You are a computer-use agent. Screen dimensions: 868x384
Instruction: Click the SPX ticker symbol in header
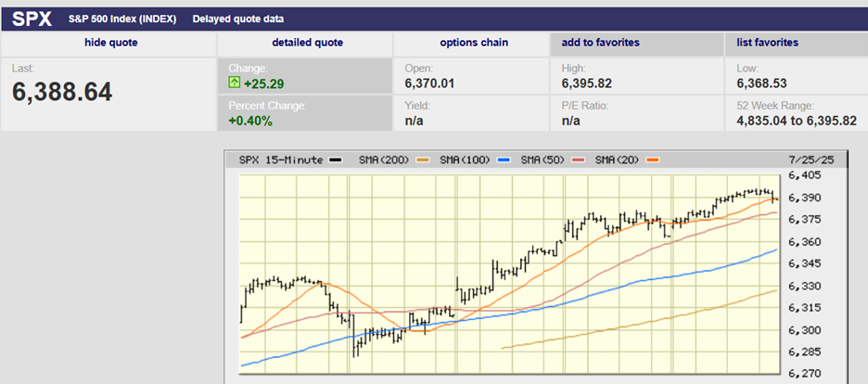[x=32, y=19]
